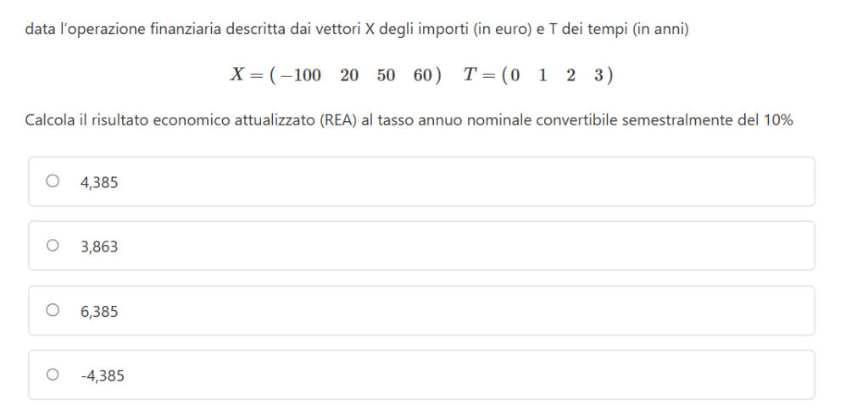This screenshot has width=868, height=416.
Task: Click the "10%" rate in the question
Action: pos(777,120)
